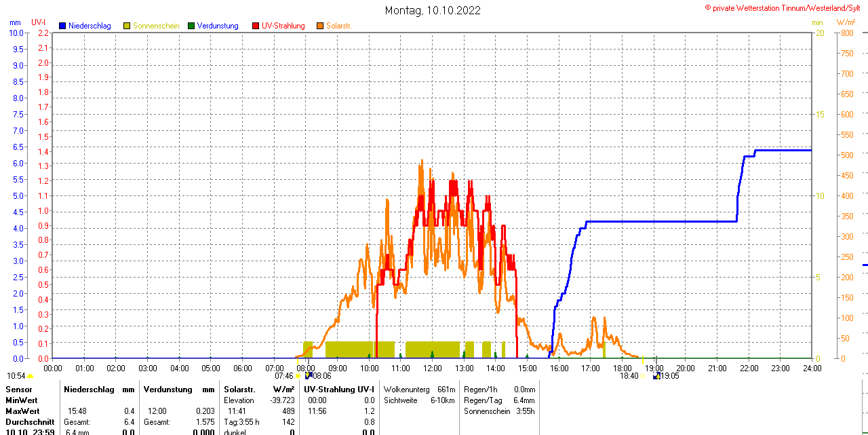The image size is (868, 435).
Task: Open the private Wetterstation Tinnum/Westerland/Sylt copyright link
Action: 785,7
